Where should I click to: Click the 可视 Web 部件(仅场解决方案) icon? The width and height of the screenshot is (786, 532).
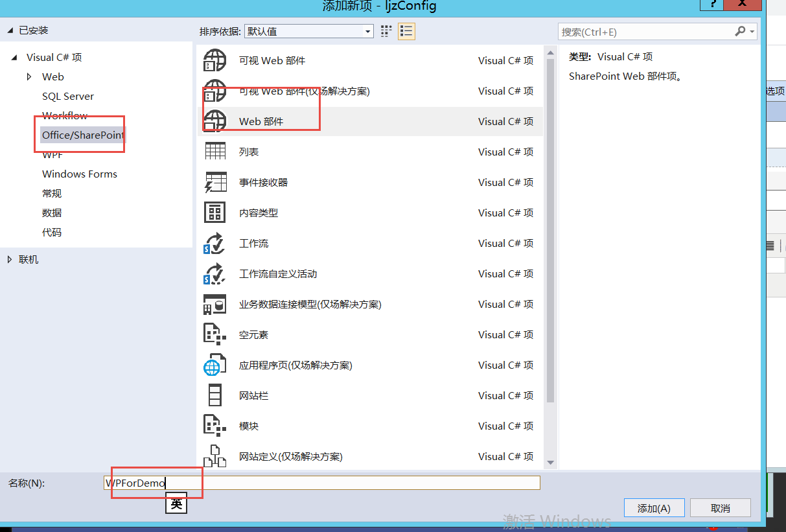215,91
